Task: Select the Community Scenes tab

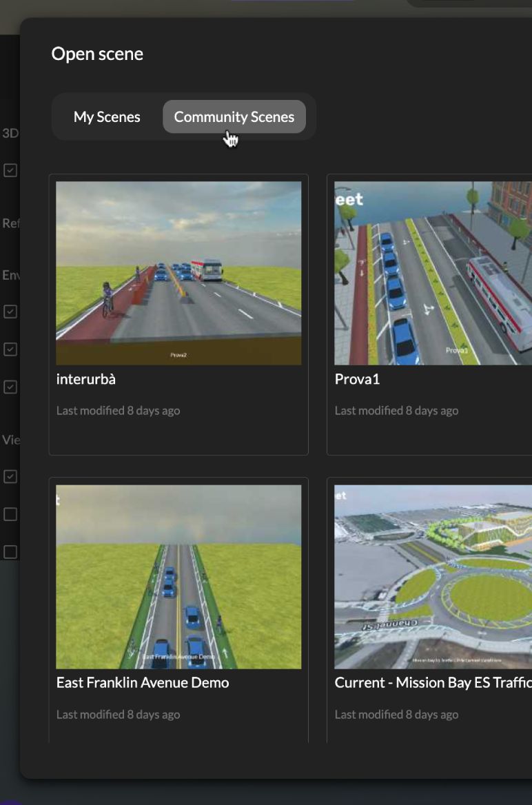Action: (x=234, y=117)
